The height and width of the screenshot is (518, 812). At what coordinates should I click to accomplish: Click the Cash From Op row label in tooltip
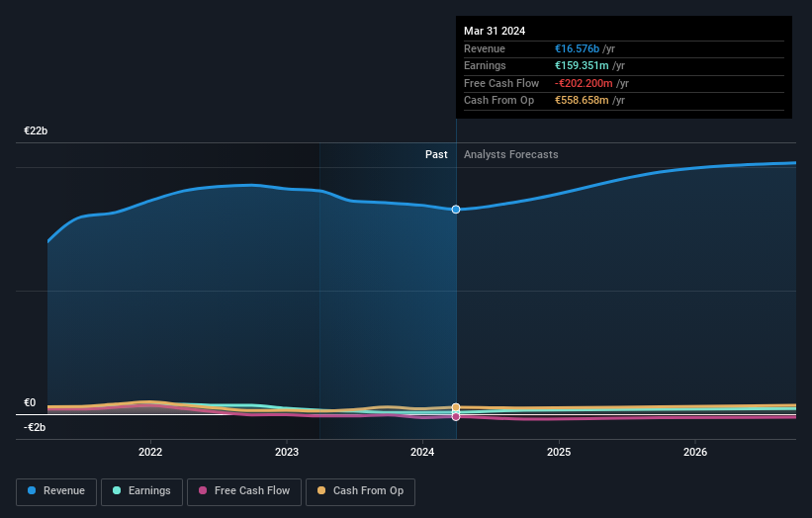point(498,101)
